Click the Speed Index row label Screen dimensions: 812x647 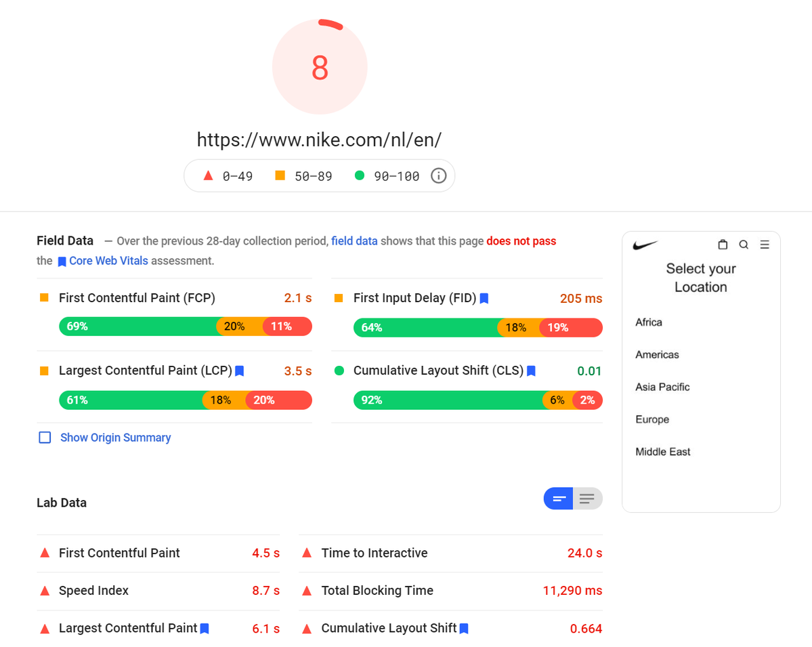coord(93,591)
